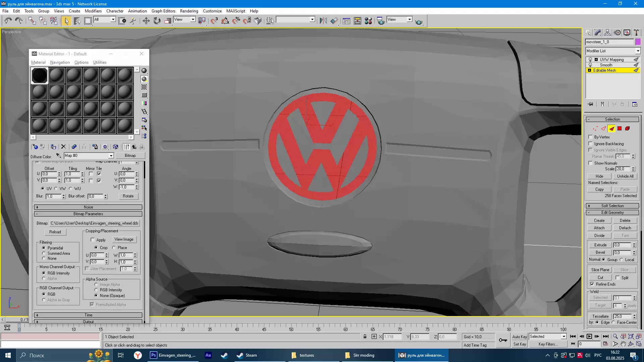
Task: Select Summed Area filtering option
Action: pyautogui.click(x=44, y=253)
